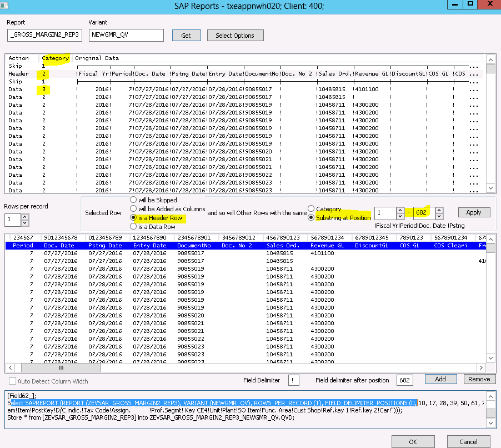This screenshot has width=501, height=448.
Task: Click the Period column header in preview
Action: (x=23, y=246)
